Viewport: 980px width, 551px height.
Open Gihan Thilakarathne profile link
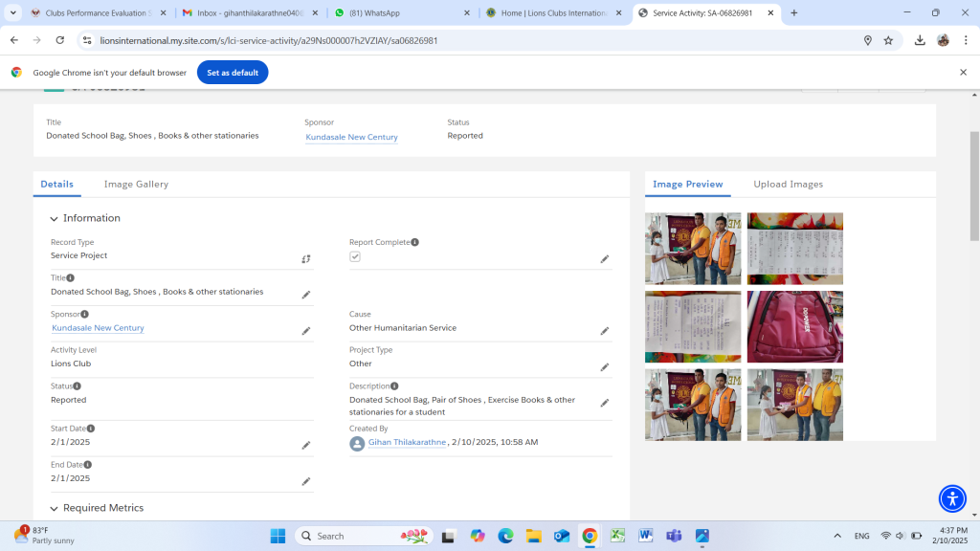[x=407, y=442]
